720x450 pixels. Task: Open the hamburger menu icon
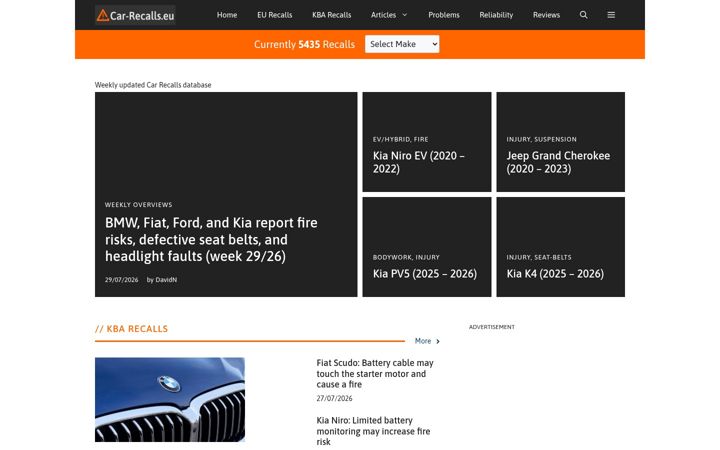[611, 15]
